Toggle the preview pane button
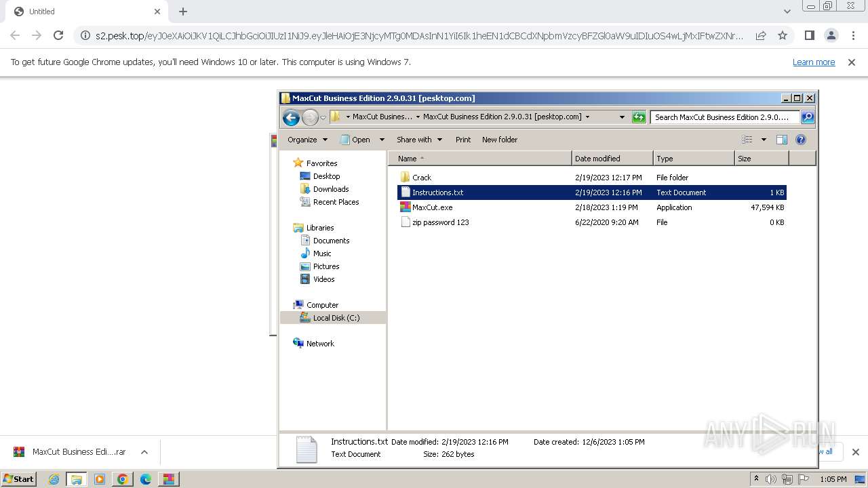The image size is (868, 488). tap(782, 140)
